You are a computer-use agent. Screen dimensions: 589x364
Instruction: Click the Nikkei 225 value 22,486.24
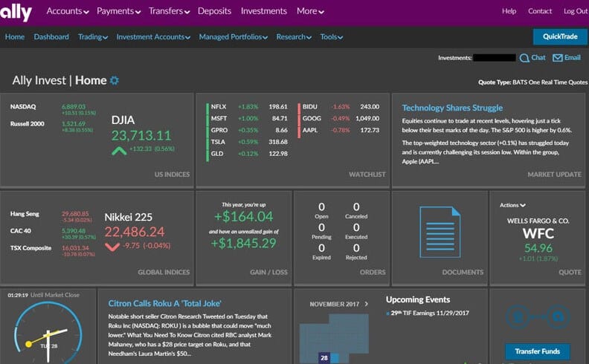click(135, 232)
